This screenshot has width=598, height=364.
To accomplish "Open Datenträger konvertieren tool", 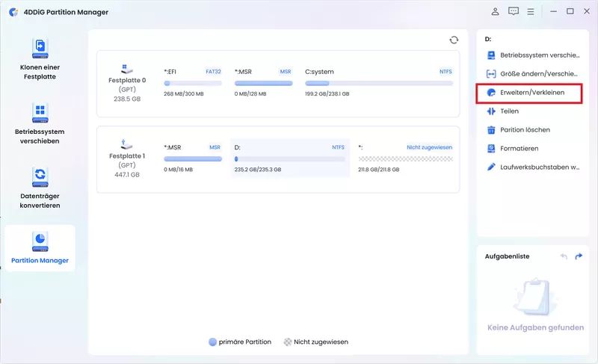I will coord(40,188).
